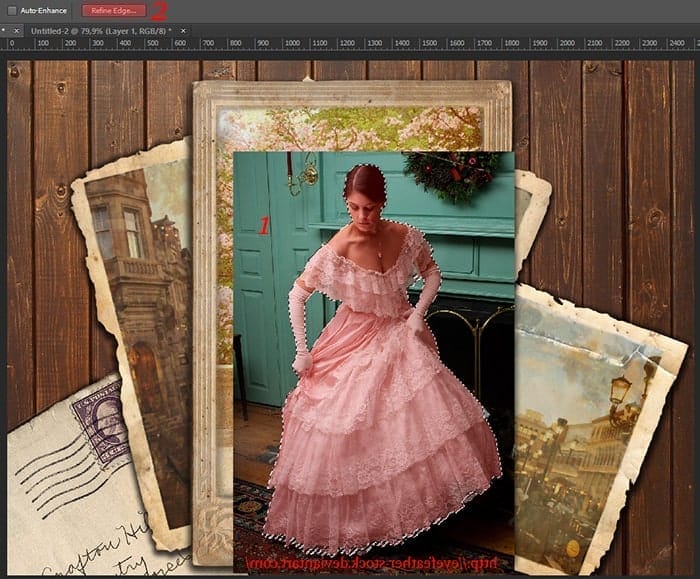Click the brass door knocker on teal door
The width and height of the screenshot is (700, 579).
coord(310,175)
